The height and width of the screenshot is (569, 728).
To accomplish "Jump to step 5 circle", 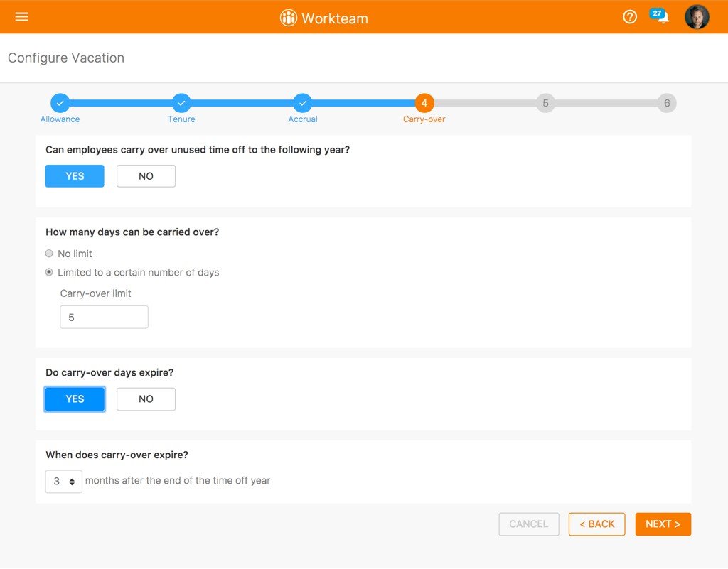I will point(545,103).
